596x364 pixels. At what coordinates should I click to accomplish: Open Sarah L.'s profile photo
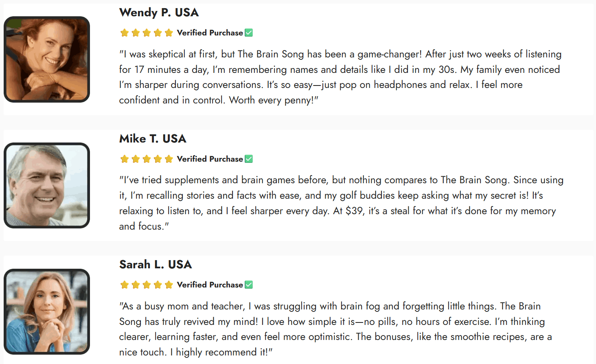[47, 311]
